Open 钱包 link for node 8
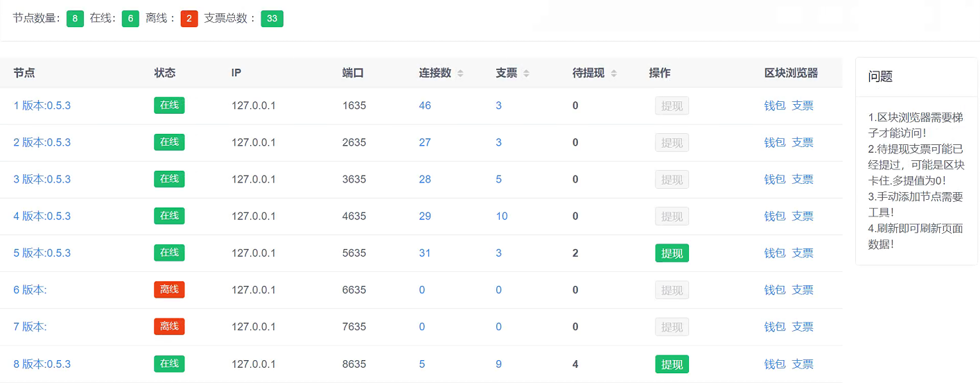 [x=774, y=364]
